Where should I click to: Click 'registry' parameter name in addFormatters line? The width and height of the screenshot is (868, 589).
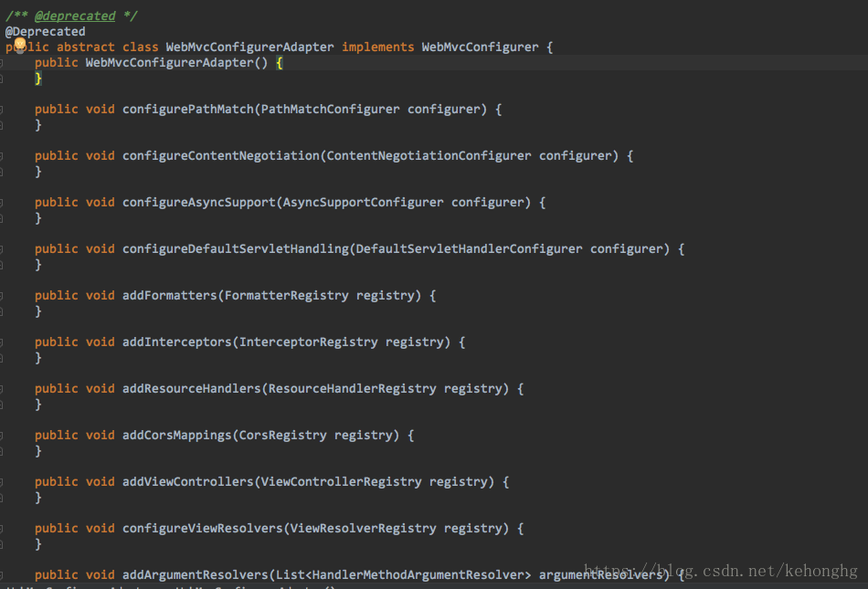pyautogui.click(x=385, y=295)
